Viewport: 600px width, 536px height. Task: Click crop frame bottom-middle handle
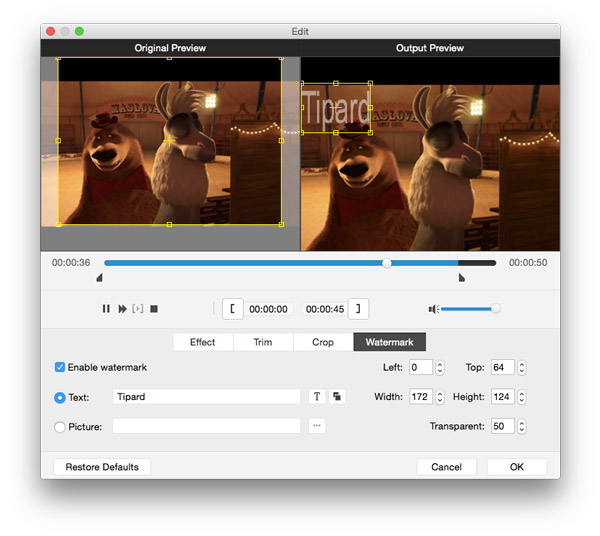coord(169,225)
